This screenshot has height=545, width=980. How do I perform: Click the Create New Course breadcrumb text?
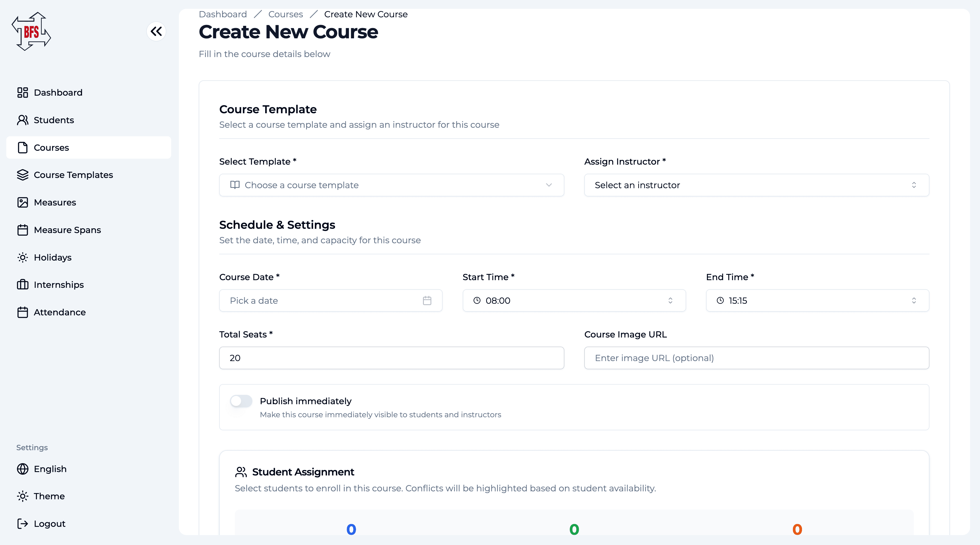coord(366,14)
